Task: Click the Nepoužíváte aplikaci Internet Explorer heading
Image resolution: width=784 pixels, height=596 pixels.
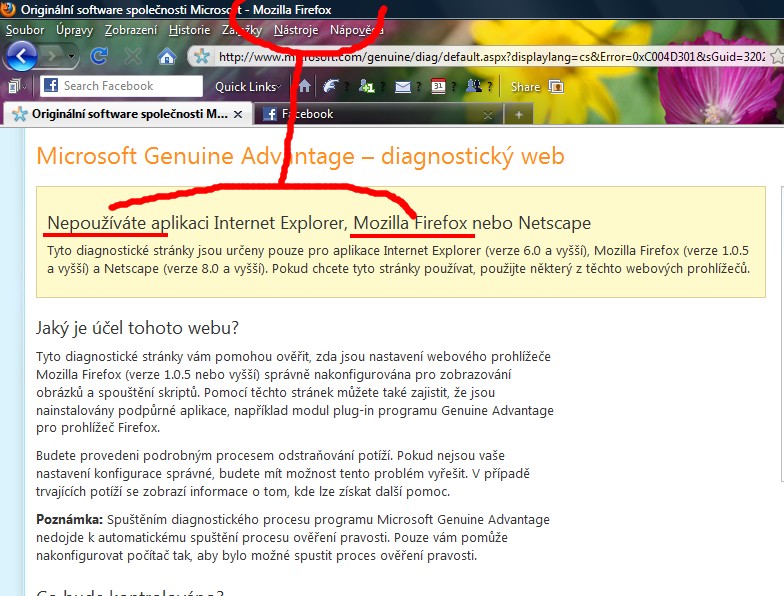Action: [319, 222]
